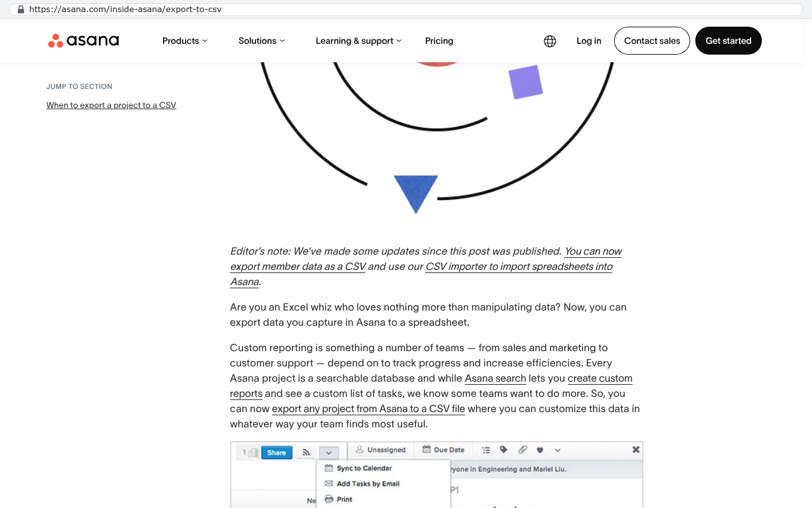Open the language globe selector
Screen dimensions: 812x508
(550, 41)
